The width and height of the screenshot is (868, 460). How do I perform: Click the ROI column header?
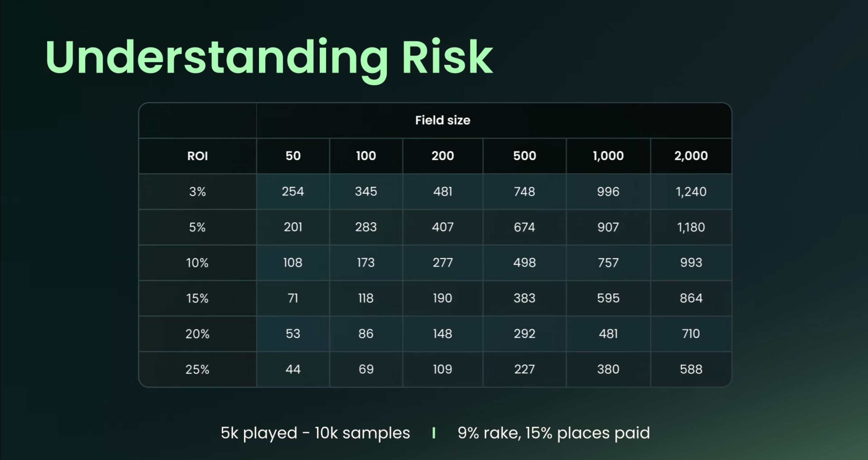click(197, 156)
